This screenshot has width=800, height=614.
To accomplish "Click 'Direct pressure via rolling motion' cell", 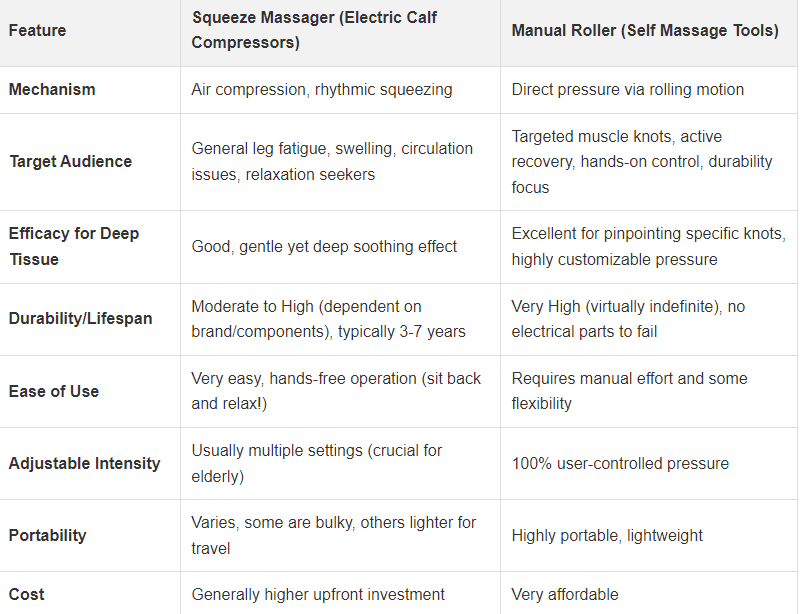I will click(x=627, y=89).
